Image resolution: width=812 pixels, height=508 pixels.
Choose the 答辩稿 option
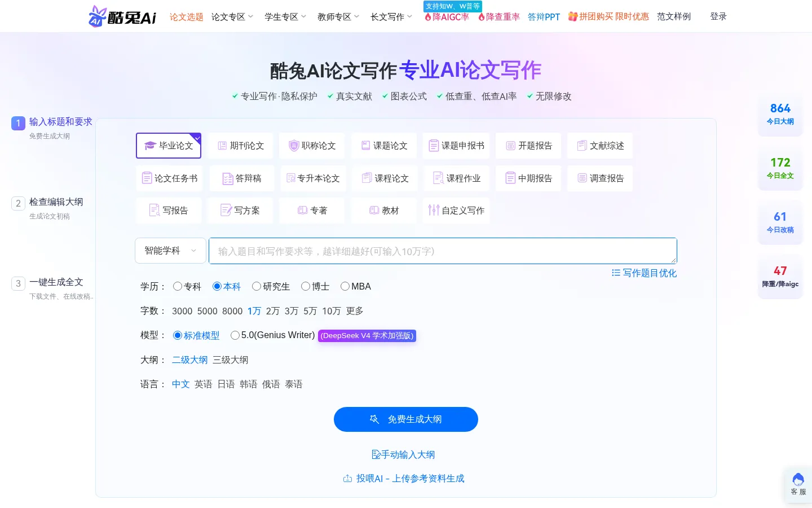(x=242, y=178)
